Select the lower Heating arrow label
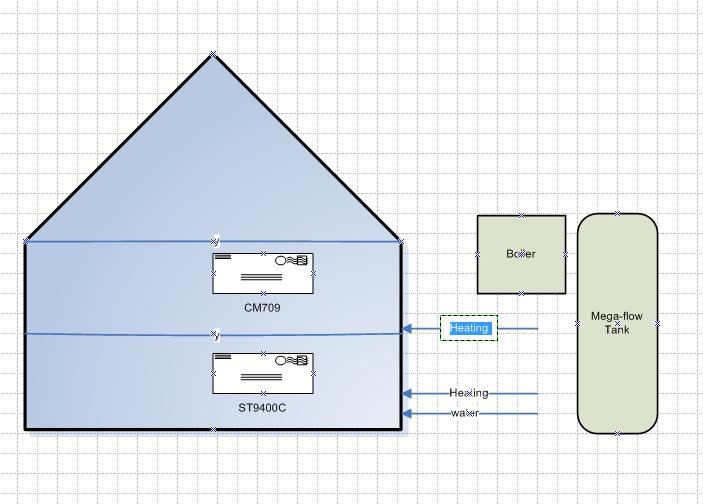This screenshot has width=703, height=504. click(469, 393)
